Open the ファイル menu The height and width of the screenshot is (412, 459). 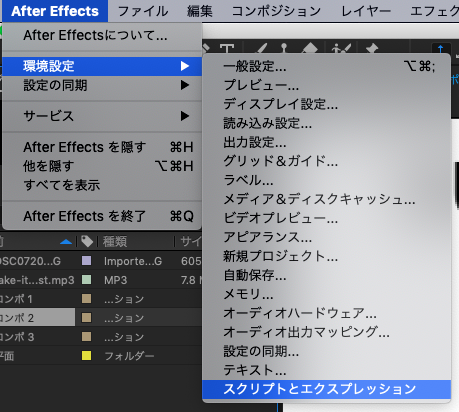coord(143,11)
